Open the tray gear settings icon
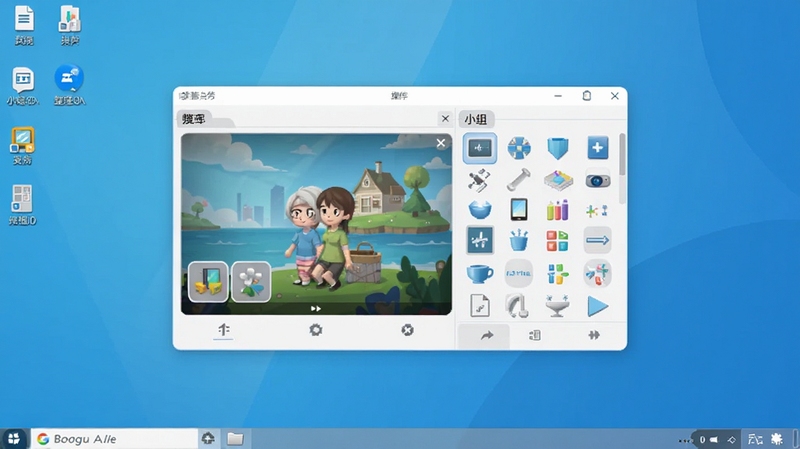 pos(777,439)
